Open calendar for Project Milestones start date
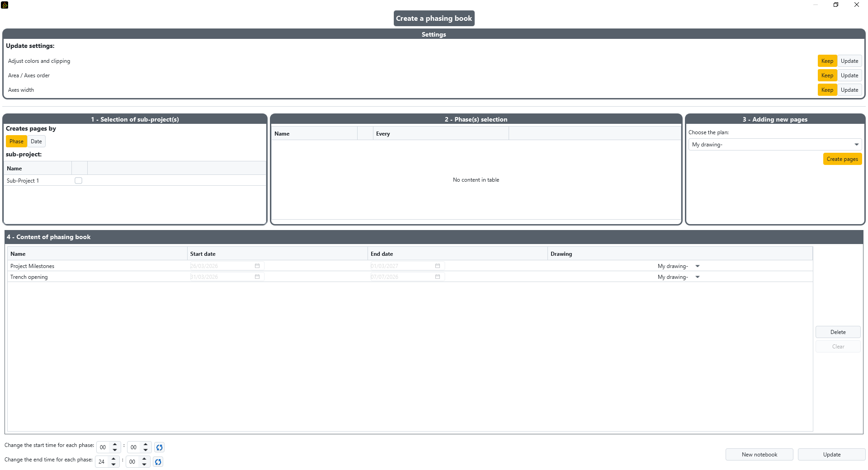868x470 pixels. (257, 266)
